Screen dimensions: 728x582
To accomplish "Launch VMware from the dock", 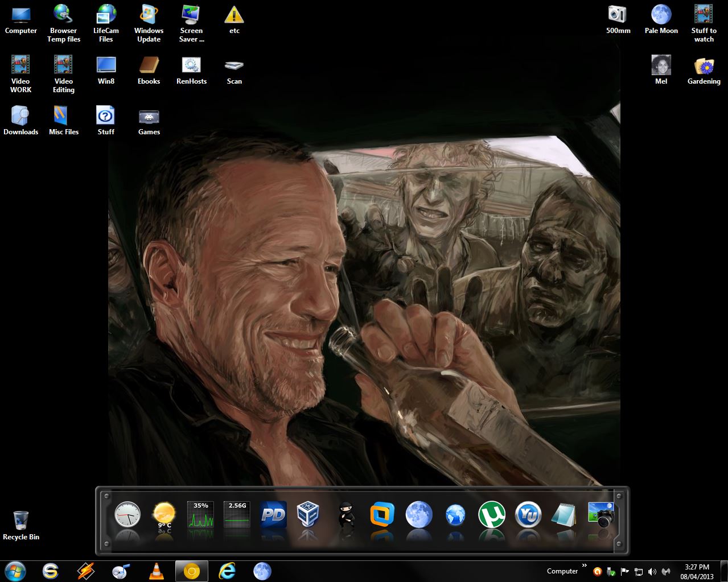I will click(x=382, y=515).
